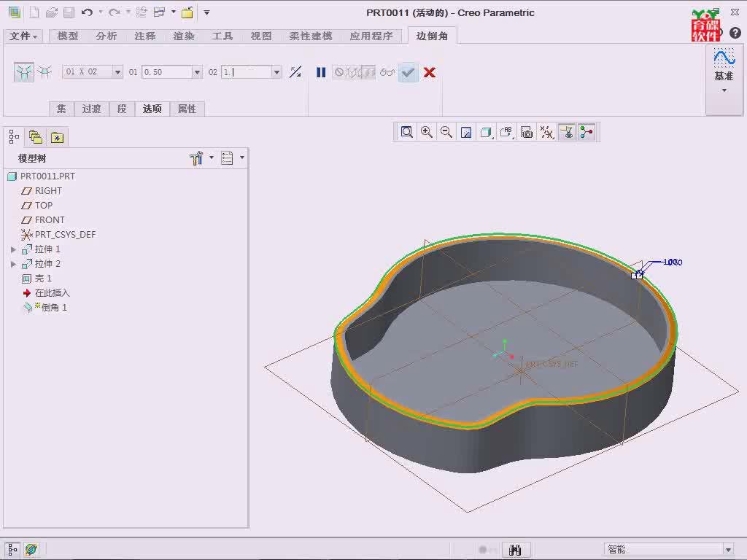Screen dimensions: 747x560
Task: Flip the D1 and D2 chamfer distances
Action: [x=295, y=72]
